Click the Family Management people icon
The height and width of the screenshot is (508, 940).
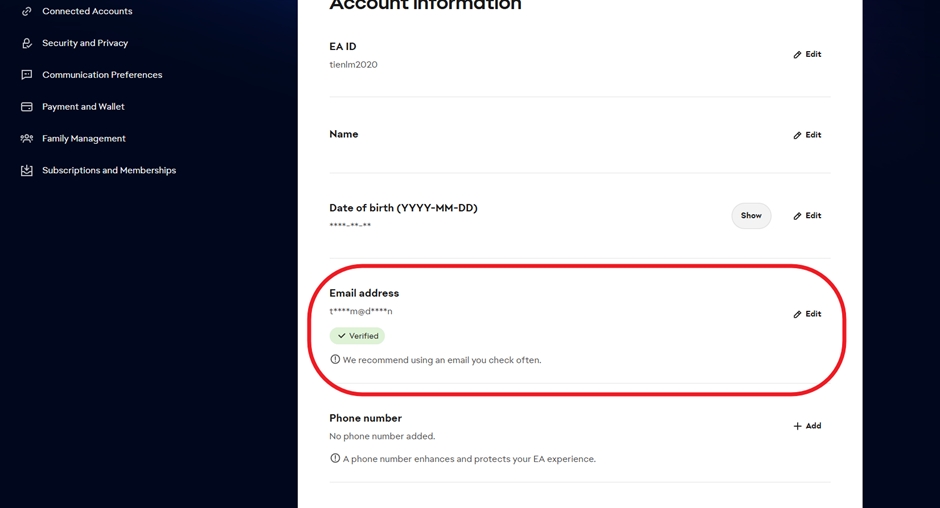(27, 139)
